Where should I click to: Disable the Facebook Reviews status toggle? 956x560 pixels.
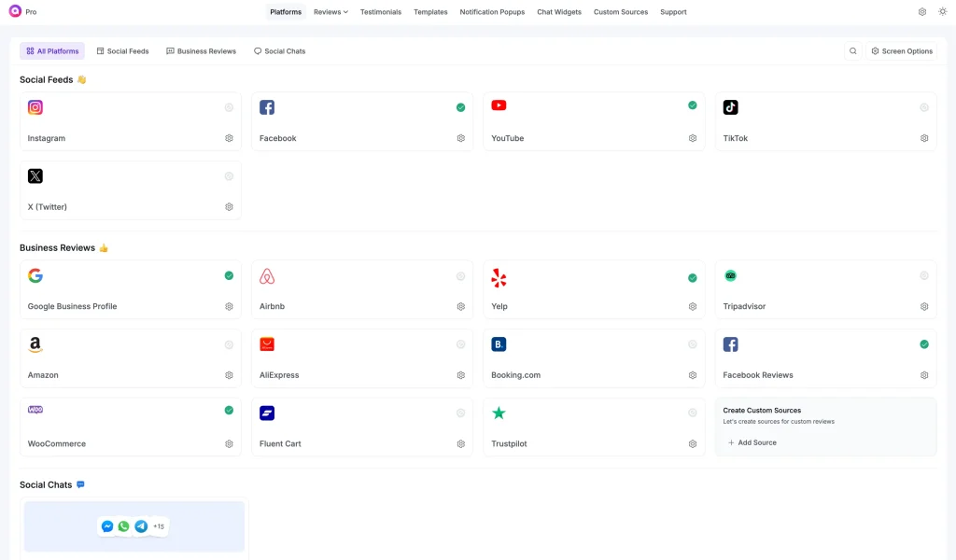pyautogui.click(x=924, y=344)
